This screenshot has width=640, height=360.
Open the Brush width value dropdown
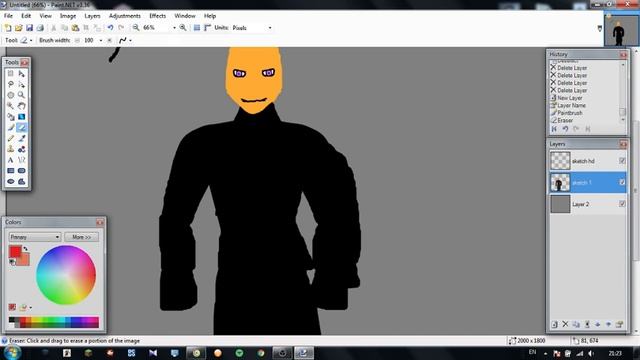(x=101, y=40)
